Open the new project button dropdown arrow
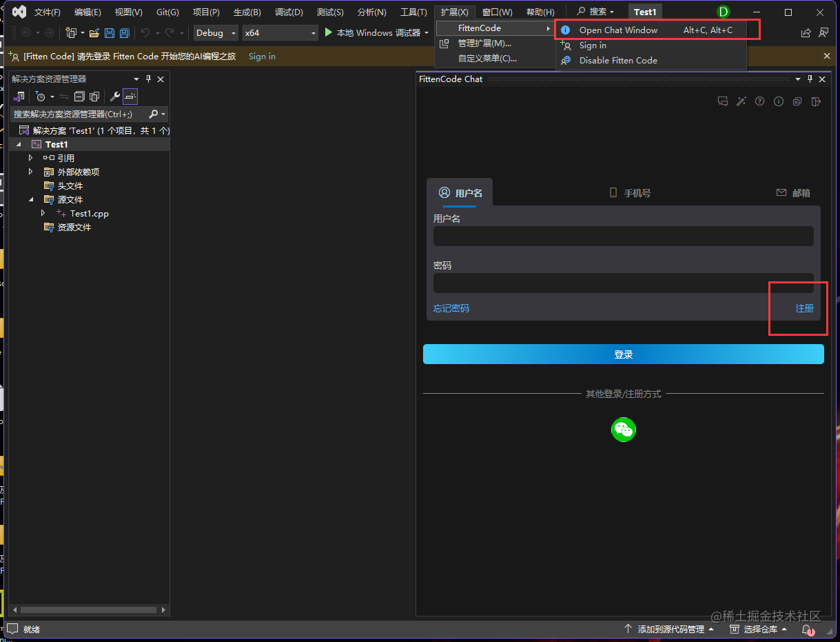Image resolution: width=840 pixels, height=642 pixels. coord(83,32)
